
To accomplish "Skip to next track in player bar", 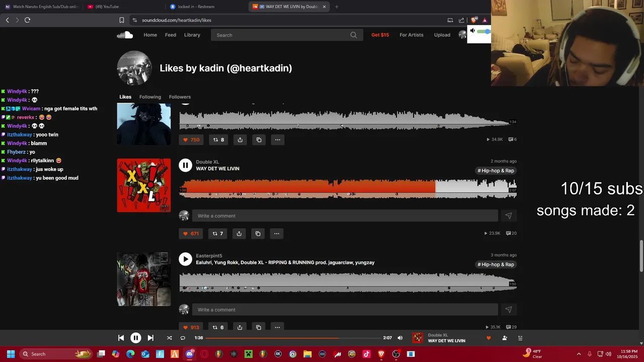I will click(150, 338).
